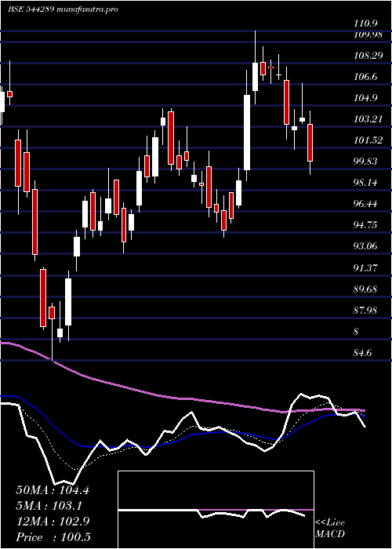This screenshot has height=549, width=392.
Task: Click the 110.9 price axis label
Action: (x=365, y=24)
